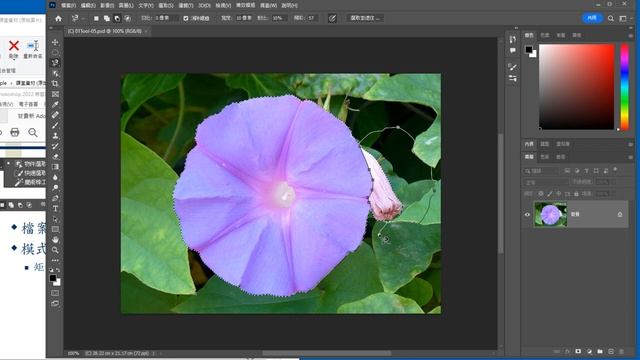Select the Zoom tool in toolbar

click(x=55, y=250)
